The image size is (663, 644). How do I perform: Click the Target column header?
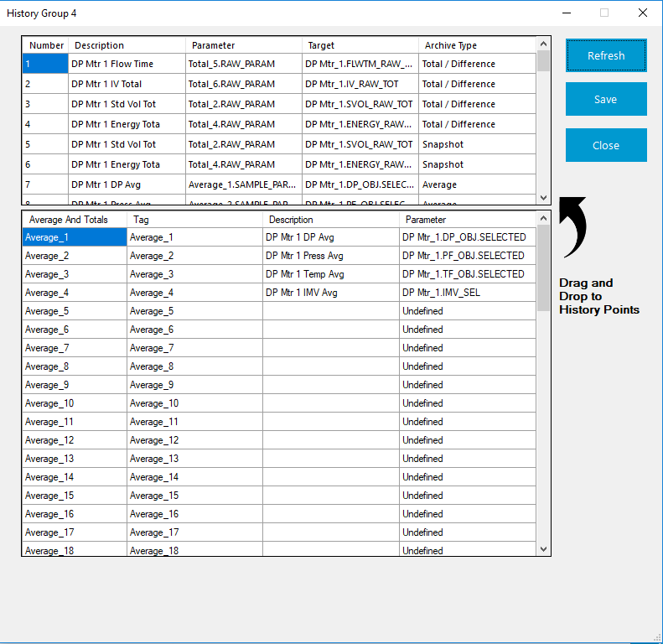coord(360,45)
